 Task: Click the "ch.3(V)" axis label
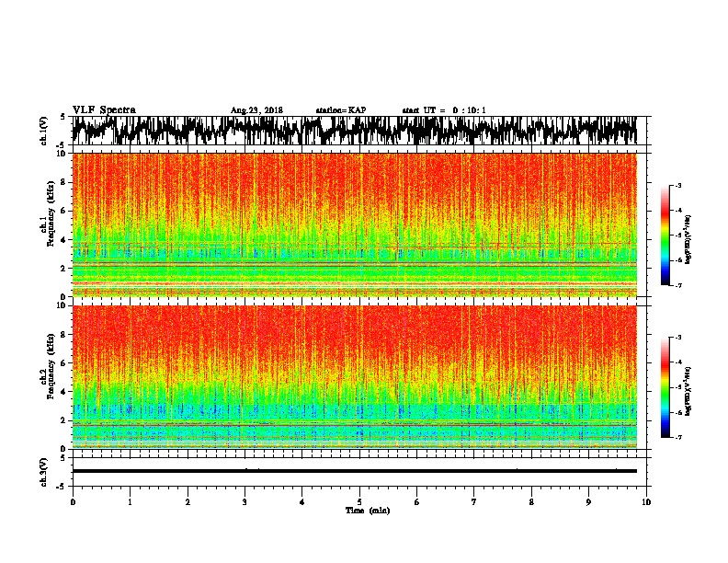click(44, 472)
